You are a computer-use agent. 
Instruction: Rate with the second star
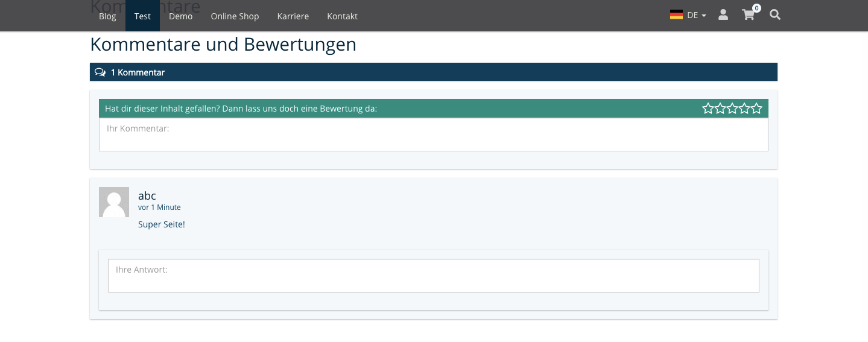click(x=720, y=109)
